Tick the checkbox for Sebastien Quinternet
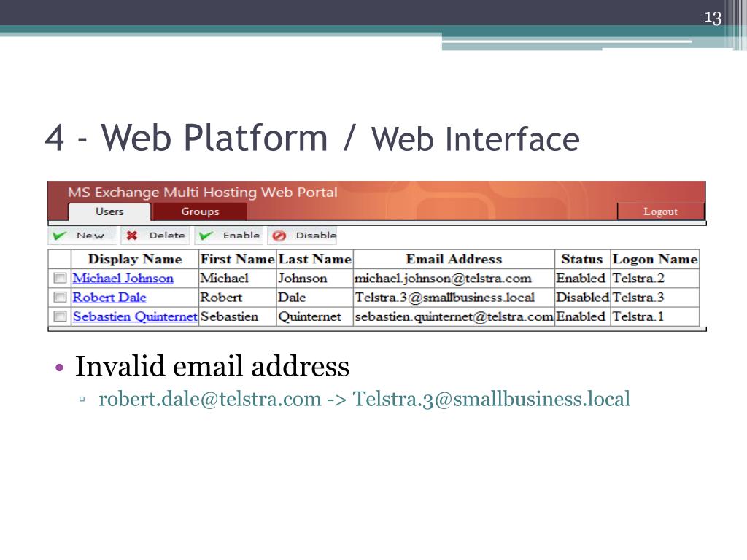 point(60,316)
